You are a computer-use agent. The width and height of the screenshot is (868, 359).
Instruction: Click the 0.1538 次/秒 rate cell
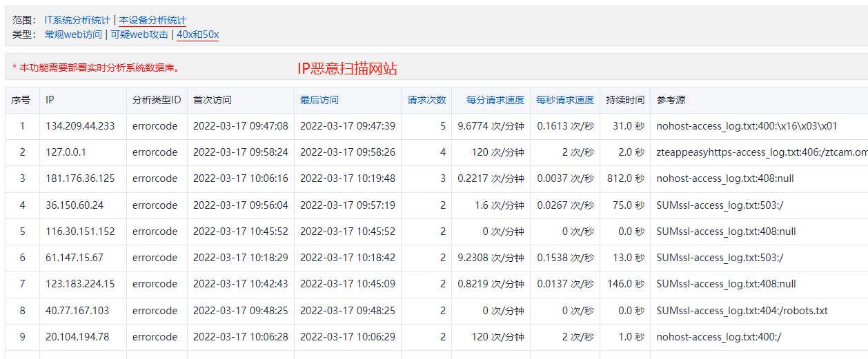(566, 258)
